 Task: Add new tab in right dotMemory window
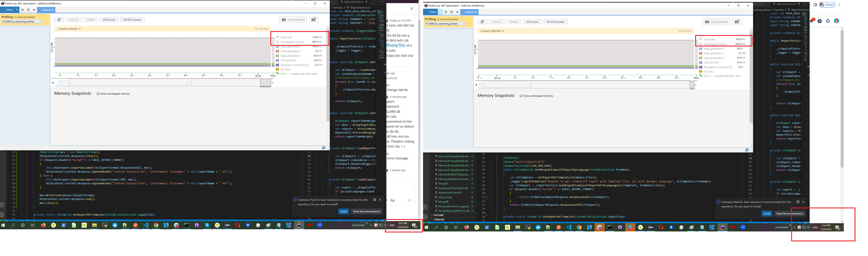click(x=457, y=12)
